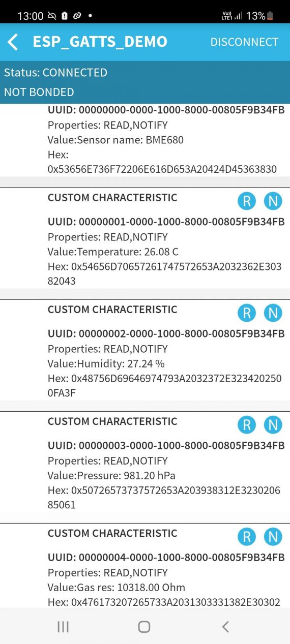Enable notifications (N) for Humidity characteristic

pyautogui.click(x=273, y=313)
